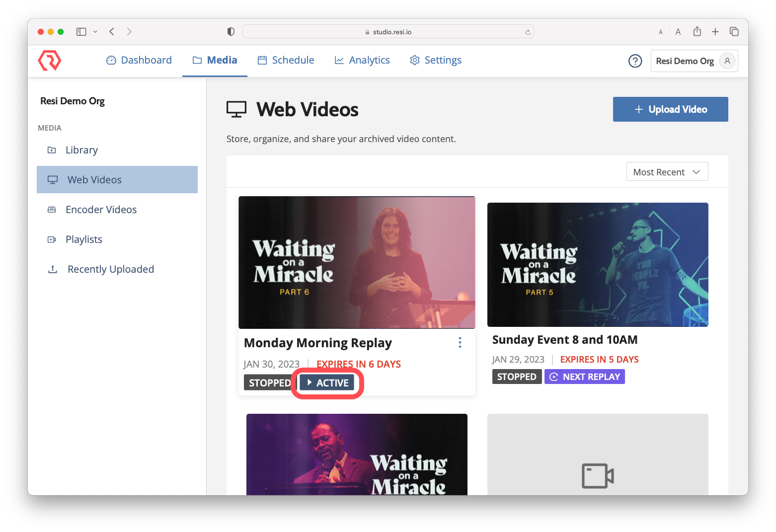776x532 pixels.
Task: Open the help question mark icon
Action: pos(635,61)
